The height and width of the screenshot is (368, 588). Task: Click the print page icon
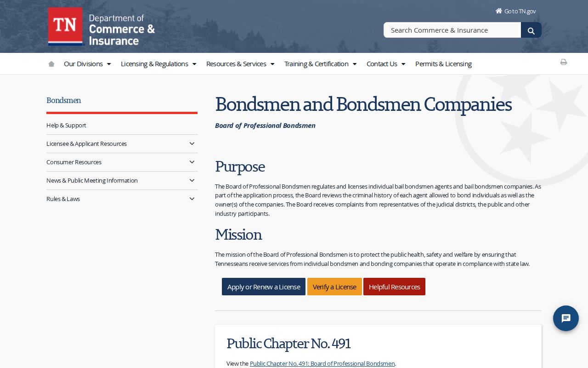[564, 62]
